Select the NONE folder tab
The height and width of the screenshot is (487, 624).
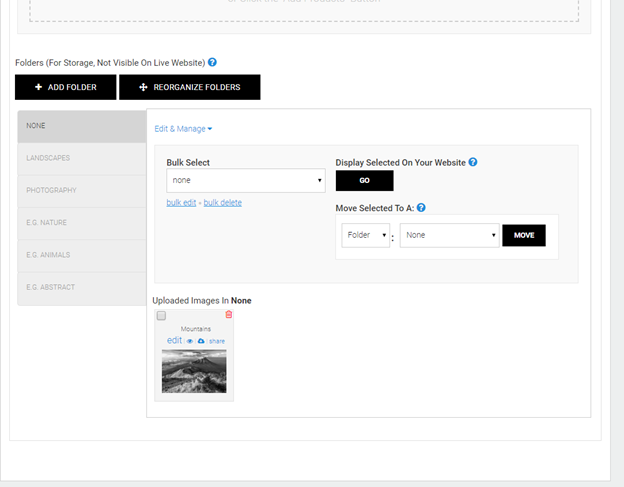pyautogui.click(x=81, y=126)
